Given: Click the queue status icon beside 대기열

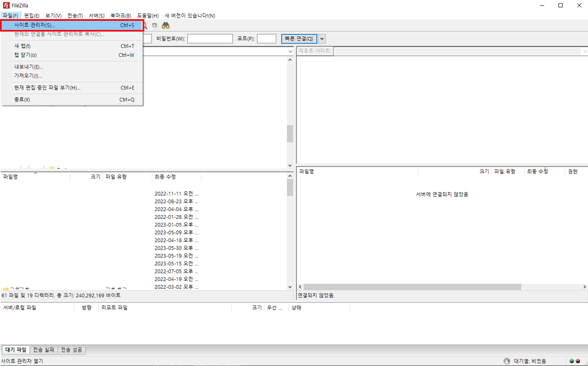Looking at the screenshot, I should click(x=507, y=361).
